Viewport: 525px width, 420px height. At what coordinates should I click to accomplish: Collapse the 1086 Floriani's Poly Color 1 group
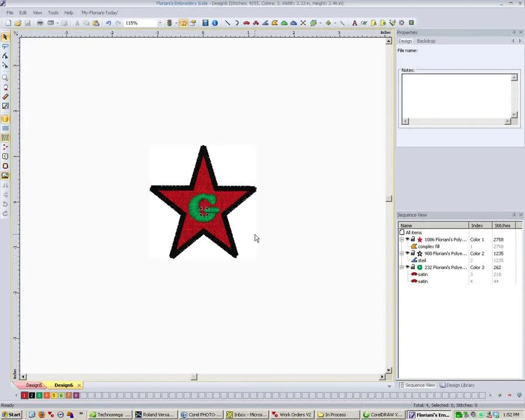401,240
